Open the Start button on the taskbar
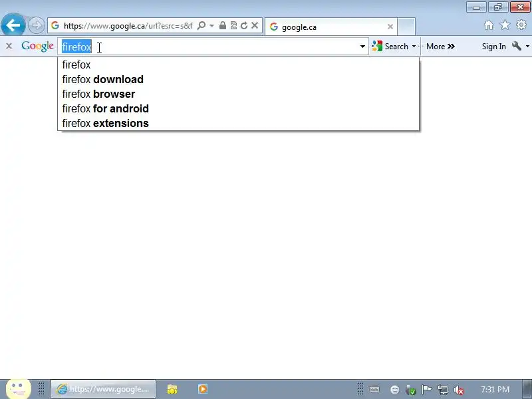The width and height of the screenshot is (532, 399). pyautogui.click(x=19, y=389)
